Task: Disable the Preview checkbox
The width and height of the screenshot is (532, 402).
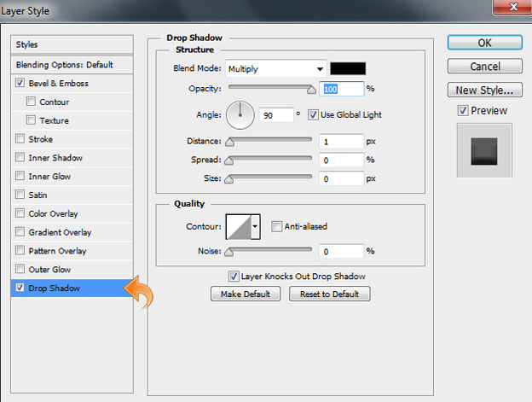Action: 462,110
